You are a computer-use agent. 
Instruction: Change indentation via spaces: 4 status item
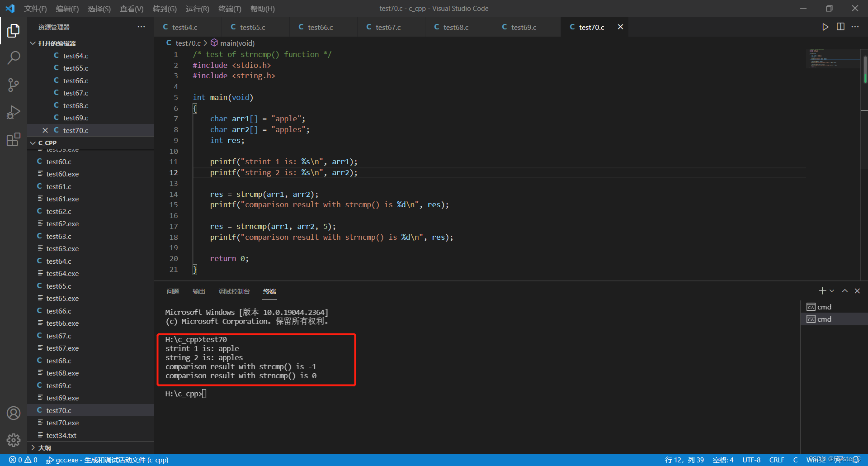tap(723, 460)
